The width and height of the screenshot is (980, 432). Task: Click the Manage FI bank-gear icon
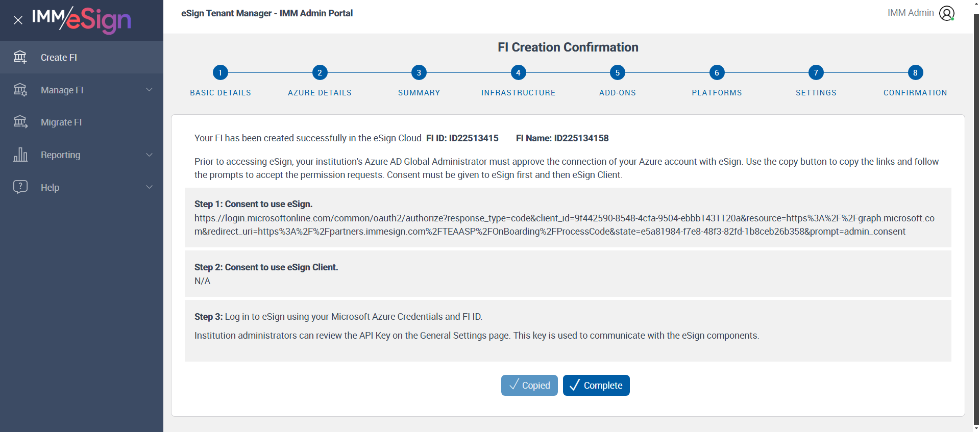click(20, 90)
